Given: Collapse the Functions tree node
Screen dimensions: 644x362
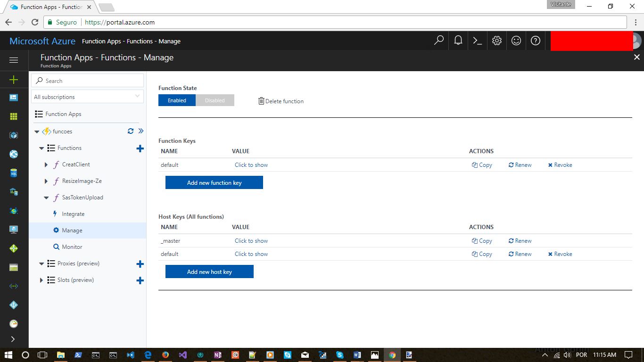Looking at the screenshot, I should point(41,148).
